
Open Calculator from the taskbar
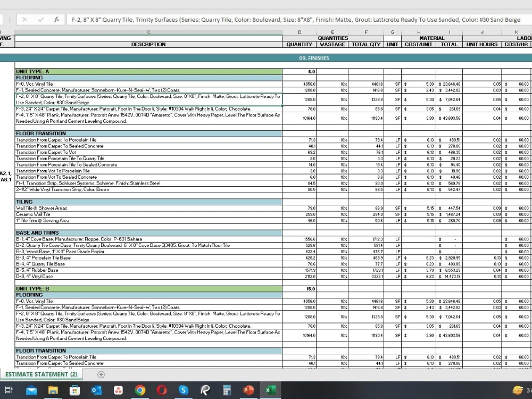[x=226, y=389]
